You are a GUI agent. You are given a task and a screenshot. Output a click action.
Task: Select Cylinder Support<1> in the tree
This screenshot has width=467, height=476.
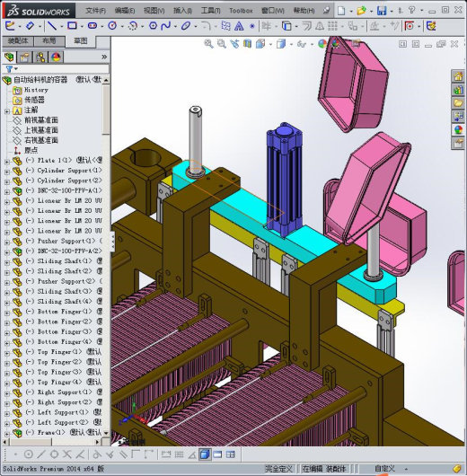pos(69,171)
